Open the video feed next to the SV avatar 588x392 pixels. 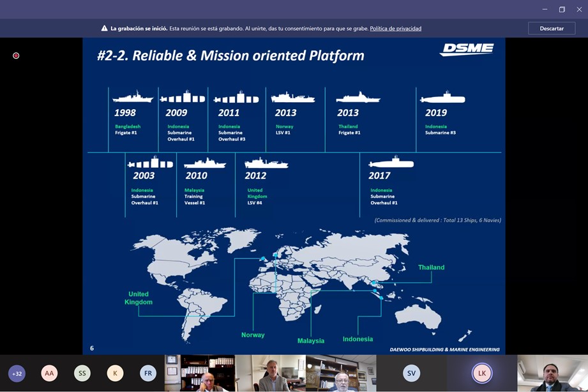(341, 373)
